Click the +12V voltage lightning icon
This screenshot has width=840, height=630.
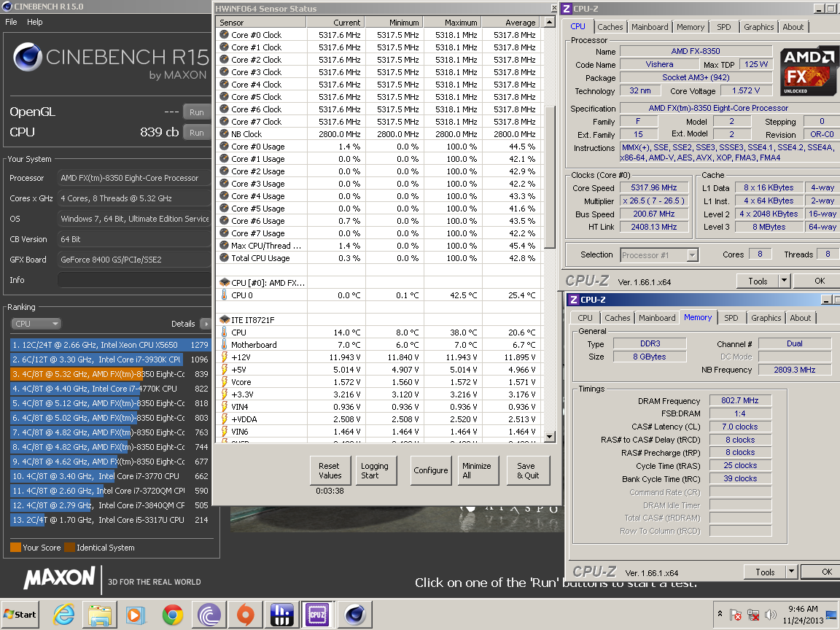pyautogui.click(x=225, y=357)
